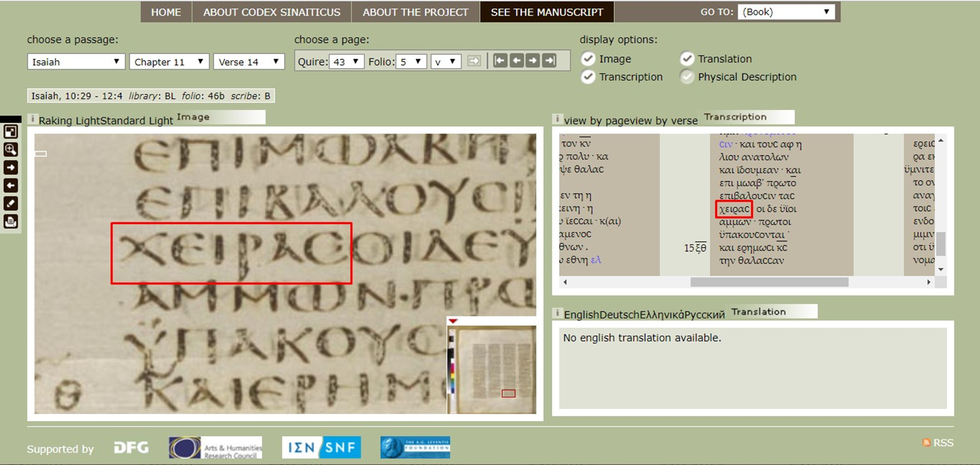The image size is (980, 465).
Task: Jump to the first page
Action: [x=500, y=61]
